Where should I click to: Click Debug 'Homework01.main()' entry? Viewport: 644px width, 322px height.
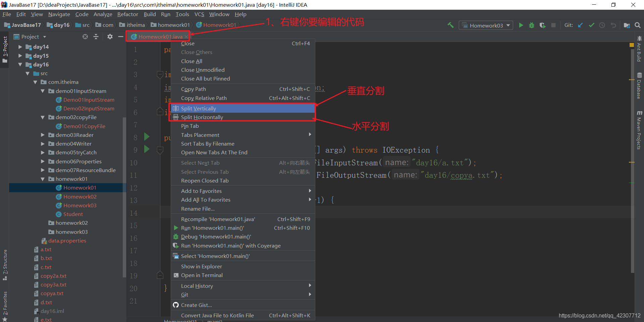pos(243,236)
